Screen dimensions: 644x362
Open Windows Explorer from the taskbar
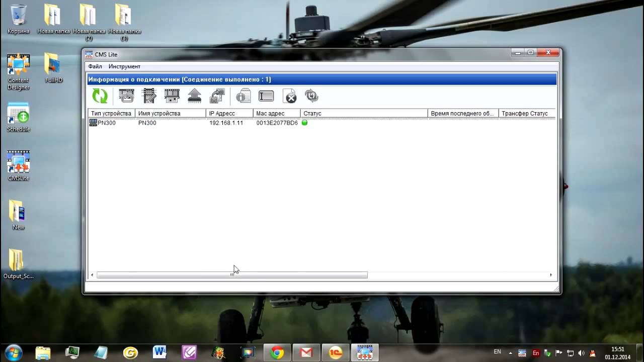click(x=43, y=352)
